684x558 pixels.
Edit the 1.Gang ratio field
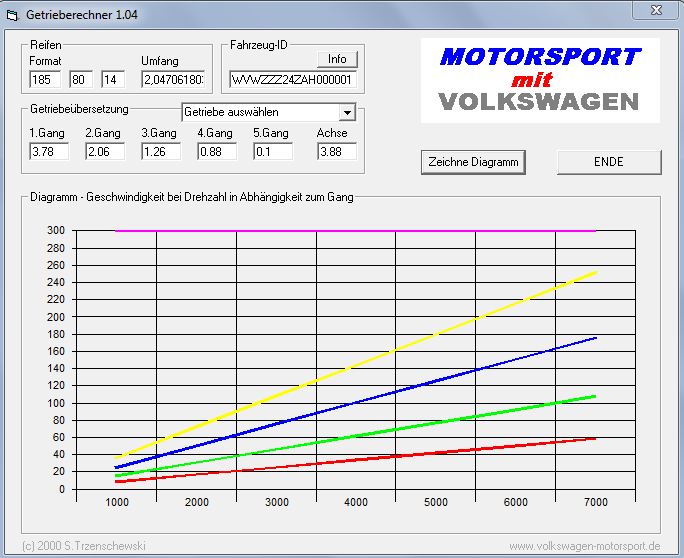click(x=48, y=152)
